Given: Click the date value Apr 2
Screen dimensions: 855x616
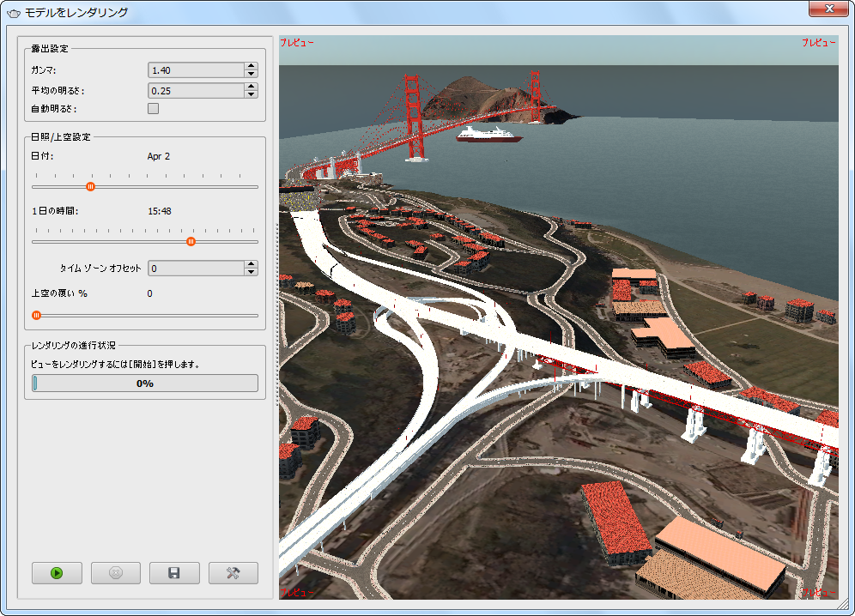Looking at the screenshot, I should (x=159, y=156).
